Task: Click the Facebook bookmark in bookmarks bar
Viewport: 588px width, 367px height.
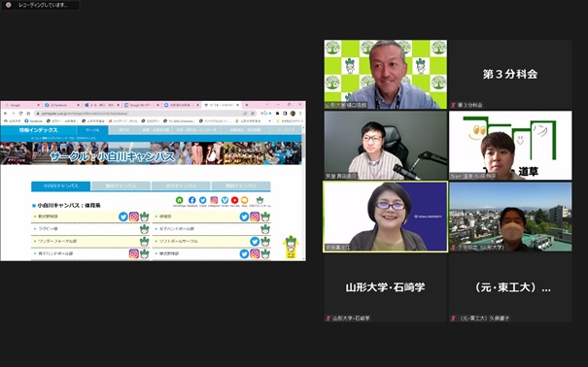Action: click(x=33, y=121)
